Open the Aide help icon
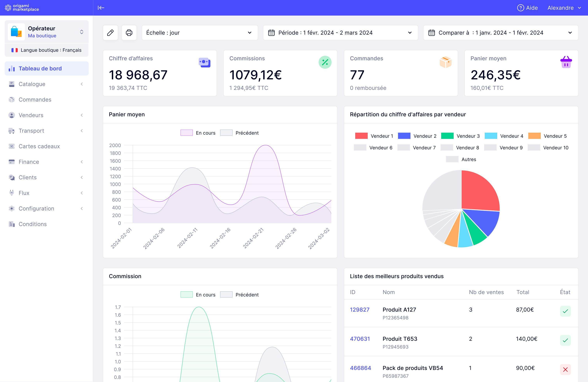 coord(521,8)
